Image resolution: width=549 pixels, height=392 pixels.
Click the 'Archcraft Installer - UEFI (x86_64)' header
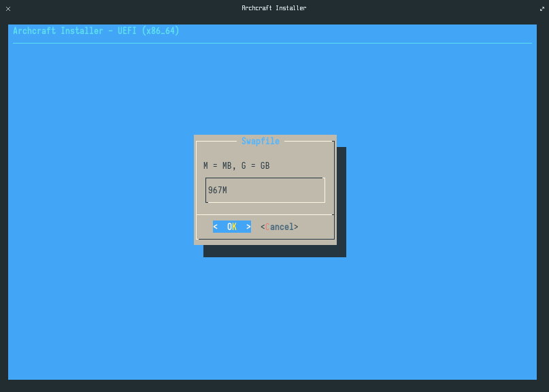coord(96,31)
